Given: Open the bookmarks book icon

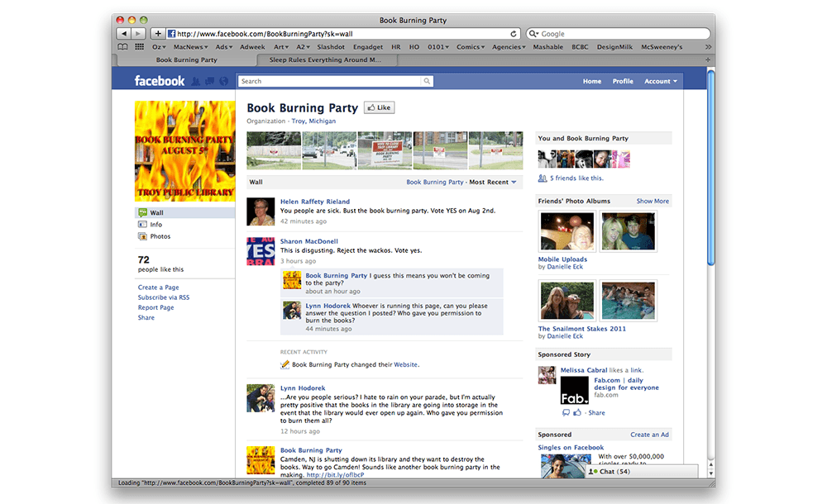Looking at the screenshot, I should tap(123, 47).
